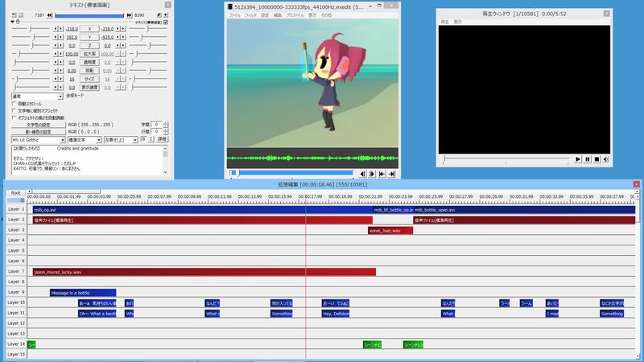Toggle italic I for text font

pos(151,139)
